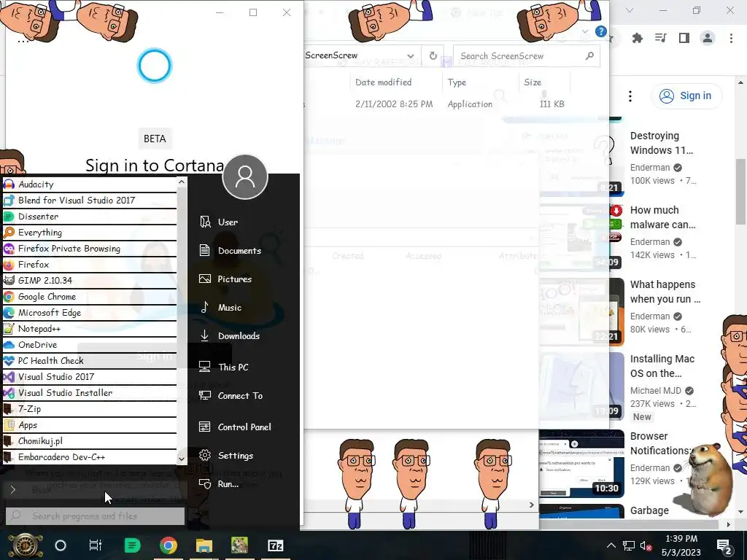Focus the Search programs and files box
Viewport: 747px width, 560px height.
coord(96,516)
